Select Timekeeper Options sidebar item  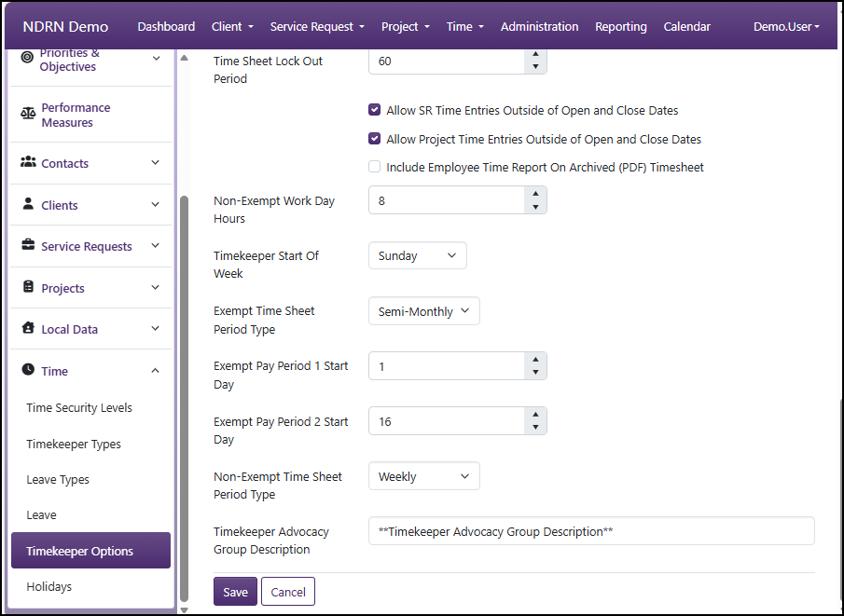pyautogui.click(x=91, y=551)
